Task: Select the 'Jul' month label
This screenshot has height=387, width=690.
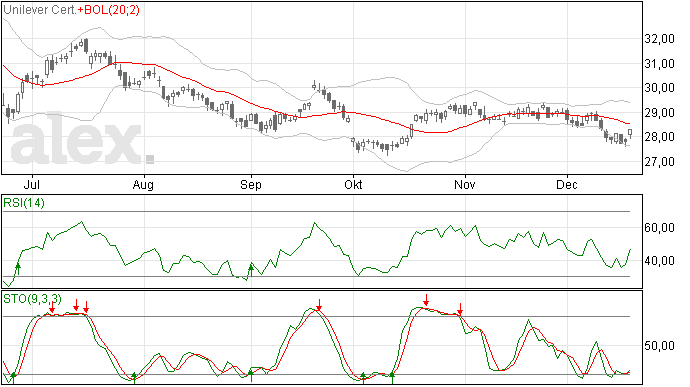Action: (32, 184)
